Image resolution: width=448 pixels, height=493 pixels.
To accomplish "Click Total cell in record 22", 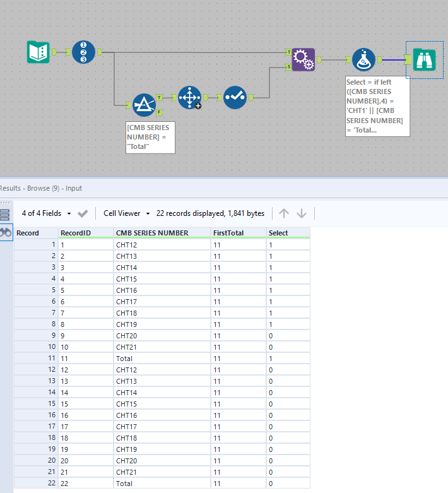I will 162,484.
